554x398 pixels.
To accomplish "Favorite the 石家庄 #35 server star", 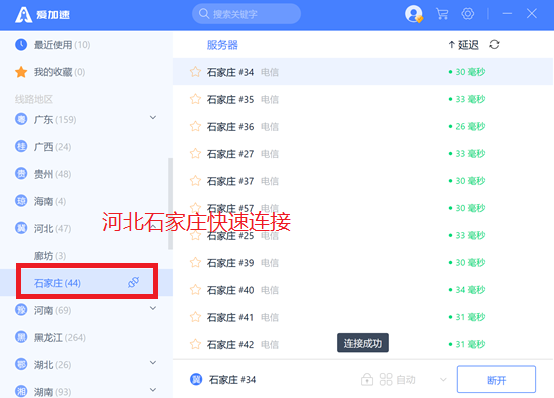I will (195, 99).
